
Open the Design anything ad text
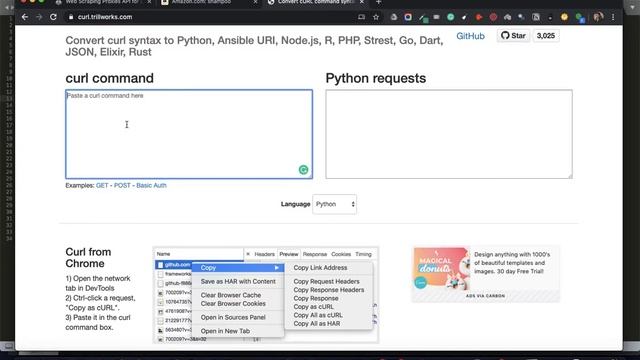point(512,263)
